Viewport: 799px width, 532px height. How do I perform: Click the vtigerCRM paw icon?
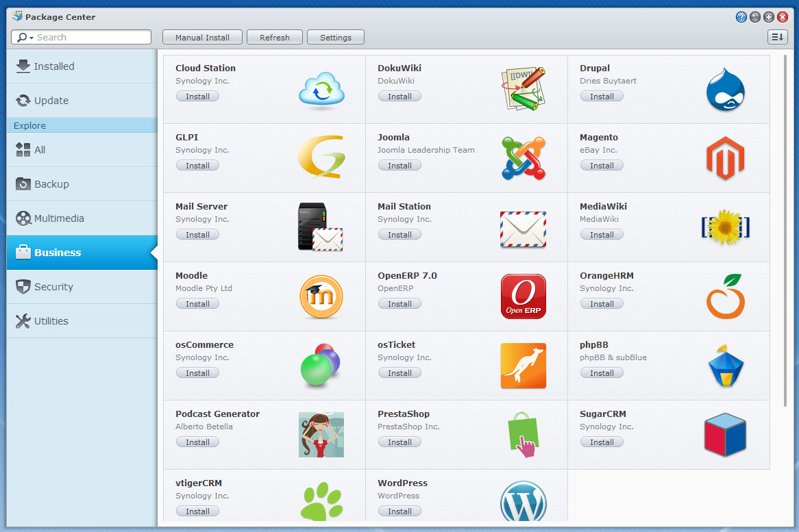point(321,501)
